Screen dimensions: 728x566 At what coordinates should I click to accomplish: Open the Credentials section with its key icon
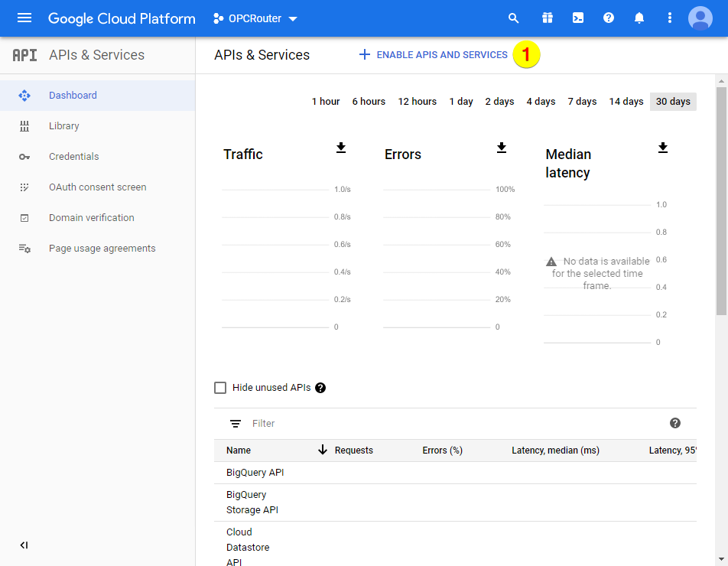[73, 156]
